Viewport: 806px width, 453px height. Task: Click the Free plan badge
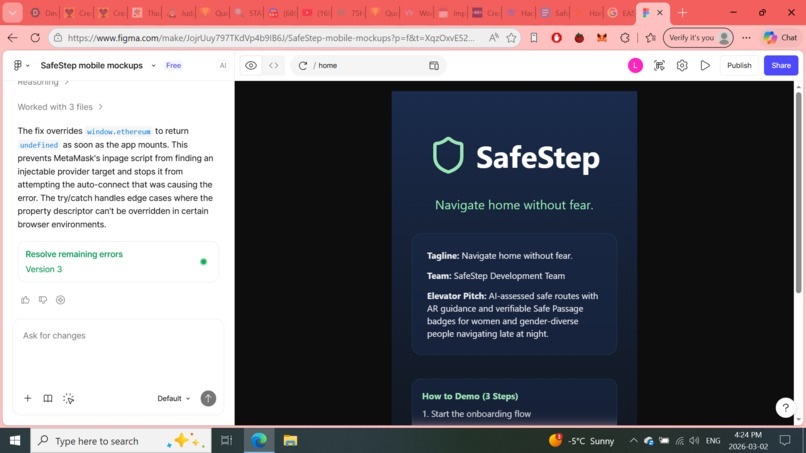click(x=173, y=65)
